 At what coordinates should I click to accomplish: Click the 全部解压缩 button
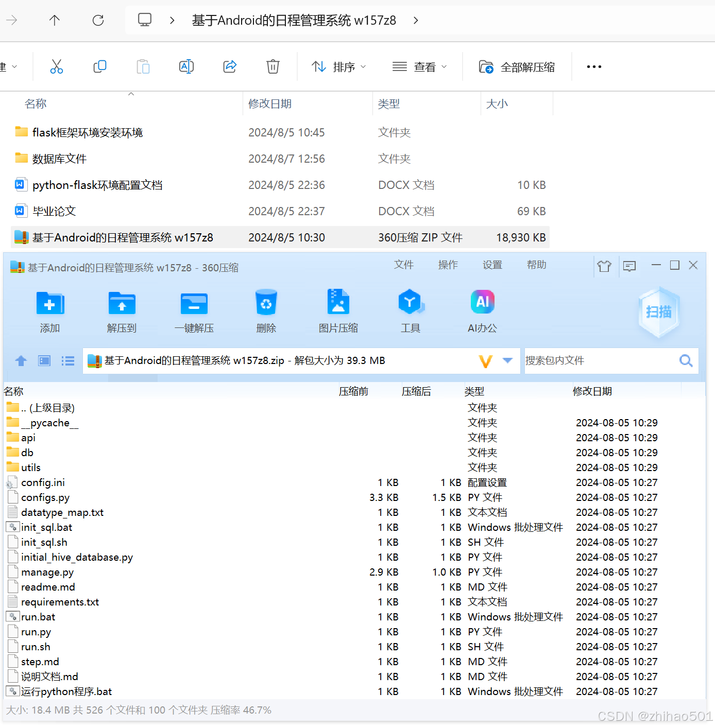517,66
